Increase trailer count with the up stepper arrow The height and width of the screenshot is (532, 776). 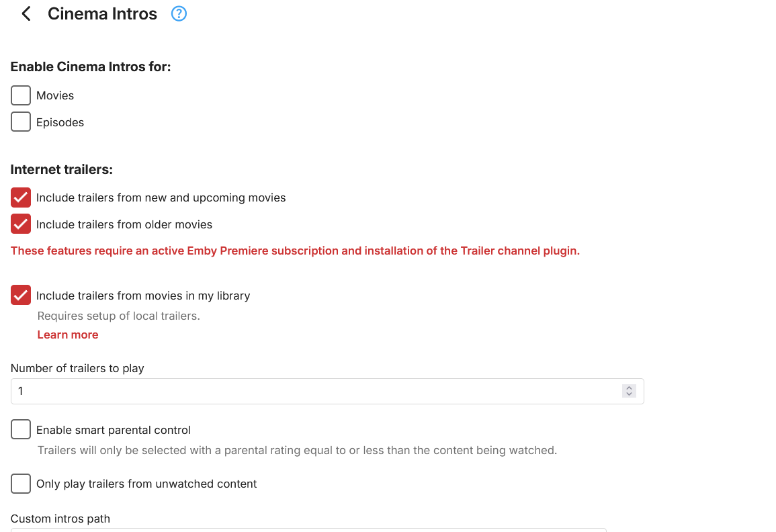coord(629,388)
